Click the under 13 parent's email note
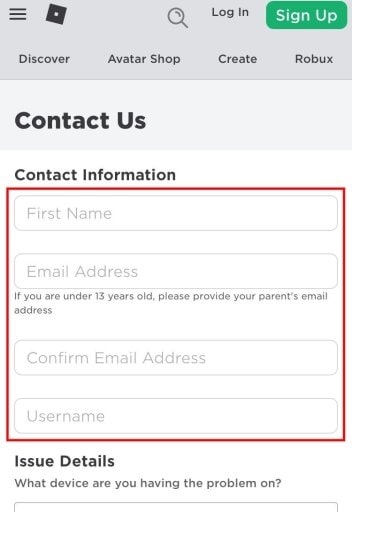386x538 pixels. coord(171,303)
